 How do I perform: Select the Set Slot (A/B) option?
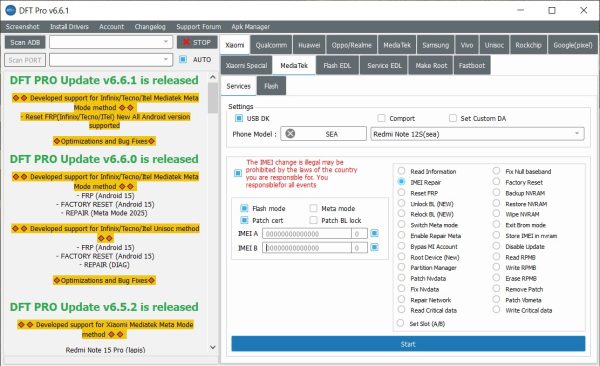click(x=400, y=323)
